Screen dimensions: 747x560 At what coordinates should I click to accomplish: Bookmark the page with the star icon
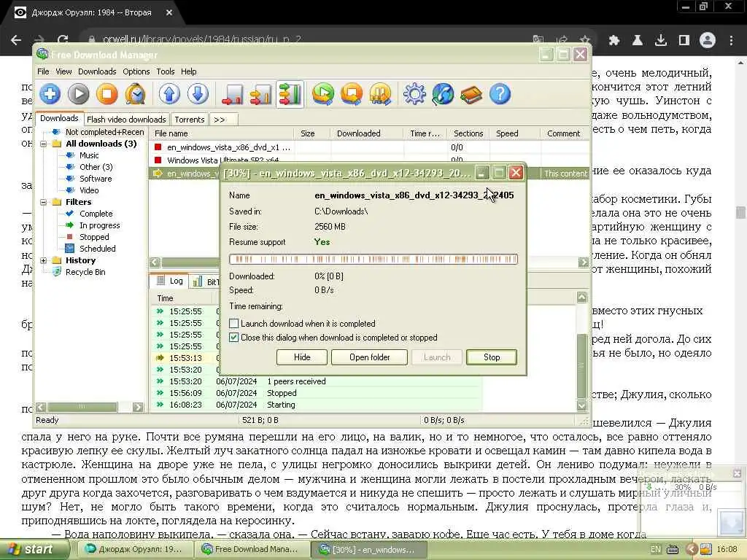(x=584, y=39)
